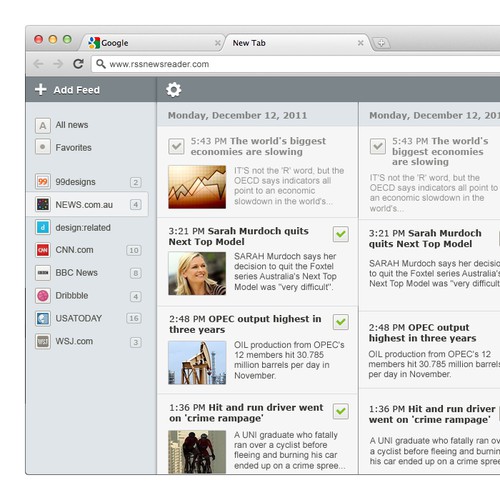Switch to the Google tab

152,43
